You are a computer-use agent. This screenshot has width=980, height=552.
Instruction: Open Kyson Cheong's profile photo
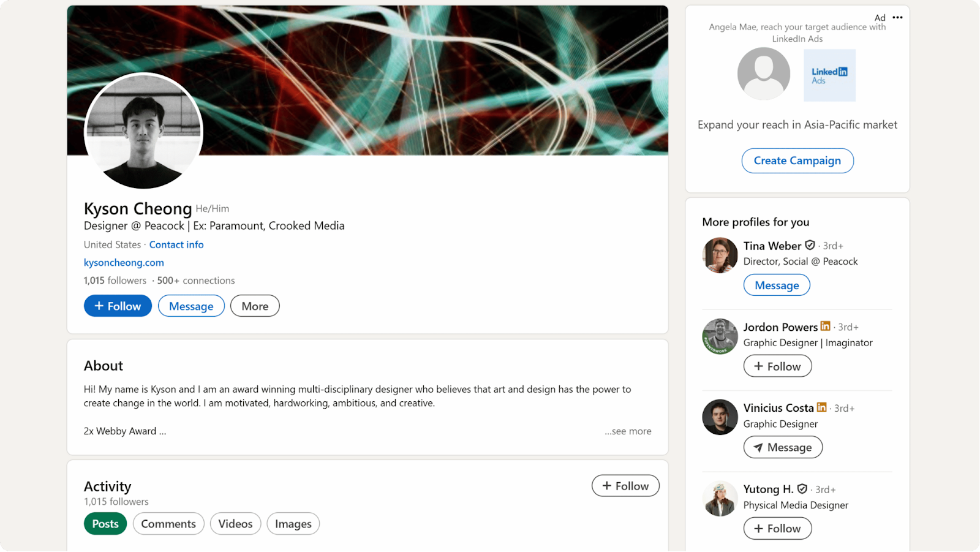tap(143, 131)
